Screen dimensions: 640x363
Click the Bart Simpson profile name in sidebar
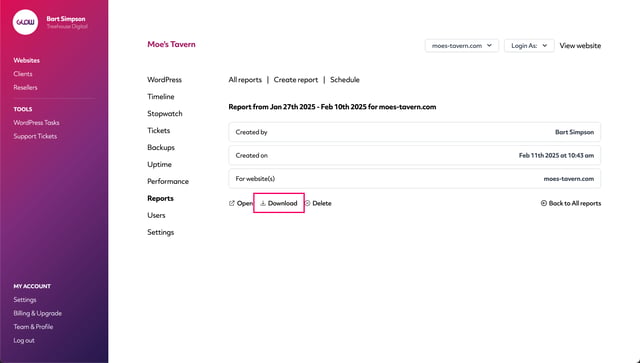tap(66, 19)
